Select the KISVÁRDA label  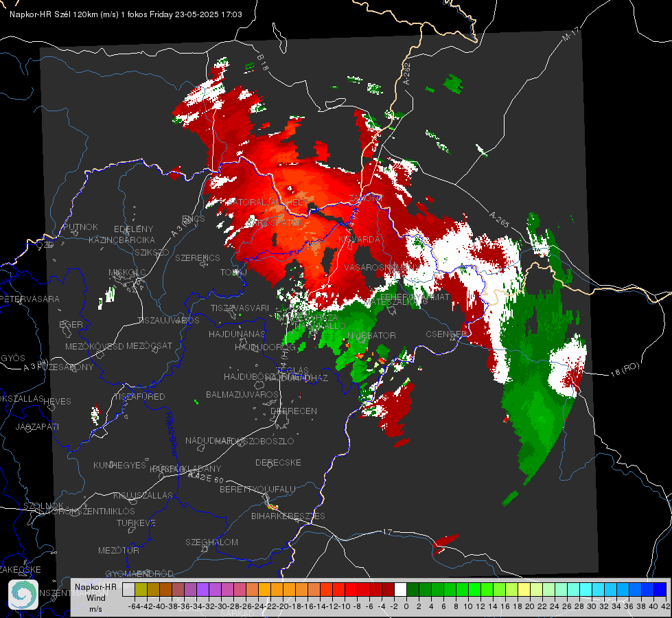point(360,240)
